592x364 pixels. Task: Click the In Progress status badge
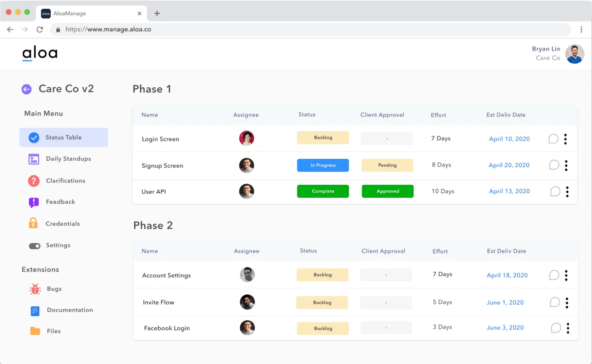coord(323,165)
